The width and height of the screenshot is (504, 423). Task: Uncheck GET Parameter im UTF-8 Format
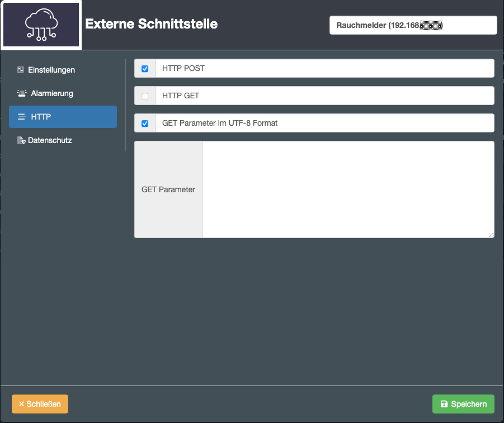[x=145, y=123]
